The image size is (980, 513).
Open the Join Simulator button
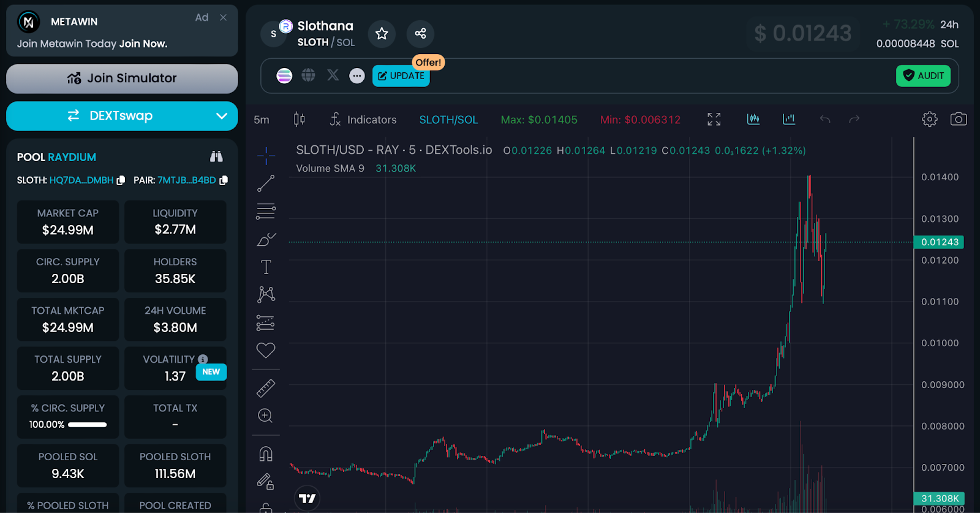[122, 78]
